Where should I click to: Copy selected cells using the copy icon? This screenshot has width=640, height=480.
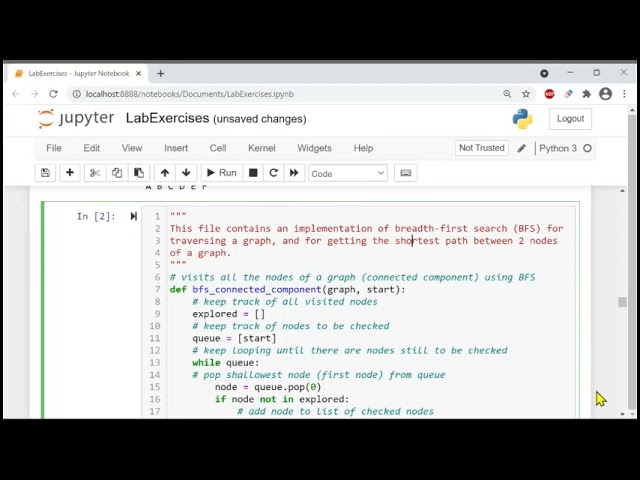pyautogui.click(x=117, y=173)
